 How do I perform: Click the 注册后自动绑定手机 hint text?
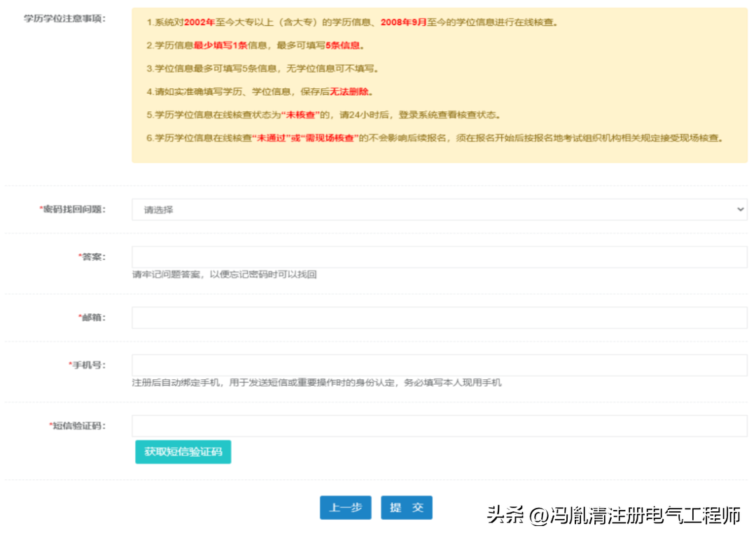coord(316,383)
